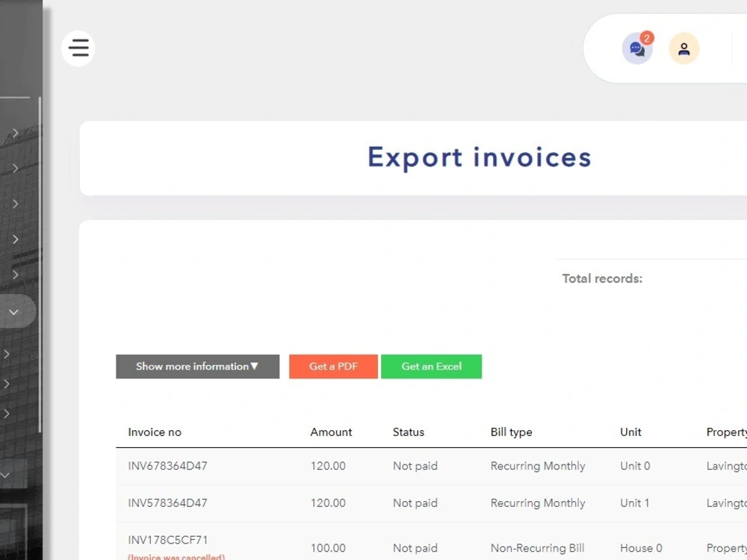
Task: Select invoice INV578364D47
Action: 167,503
